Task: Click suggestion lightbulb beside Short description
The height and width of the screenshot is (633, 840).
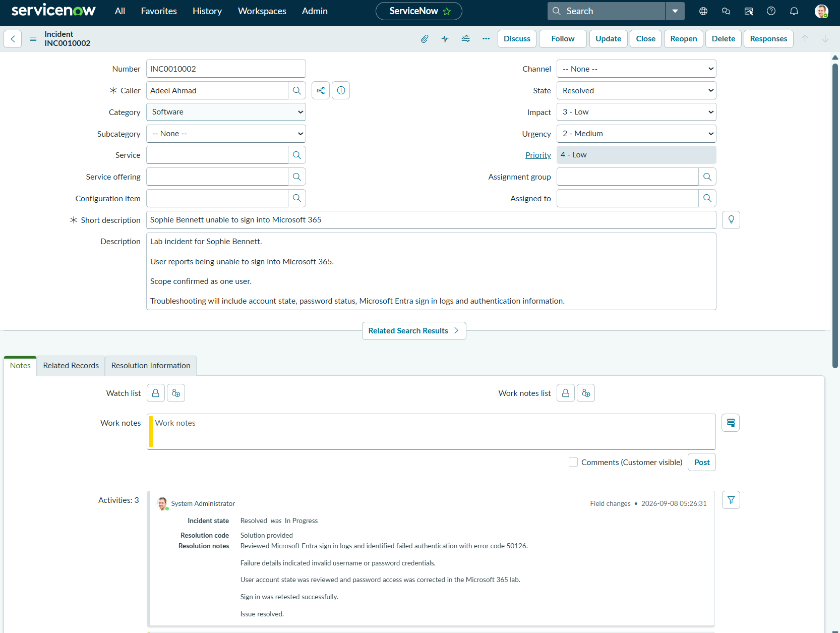Action: (731, 220)
